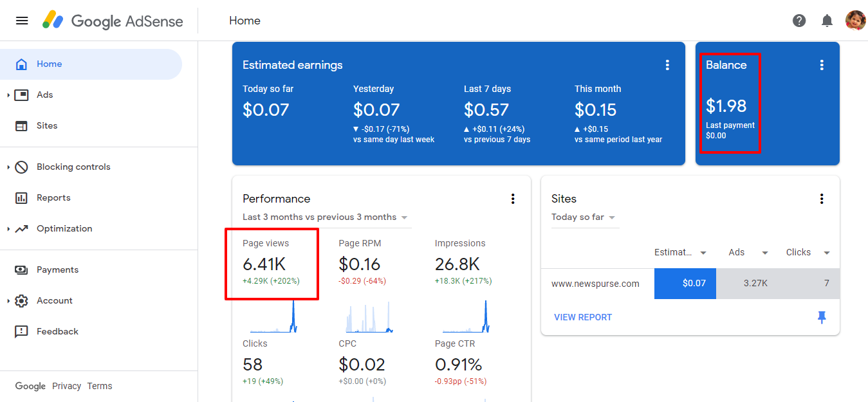Click the Feedback speech bubble icon
Image resolution: width=868 pixels, height=402 pixels.
pyautogui.click(x=21, y=332)
